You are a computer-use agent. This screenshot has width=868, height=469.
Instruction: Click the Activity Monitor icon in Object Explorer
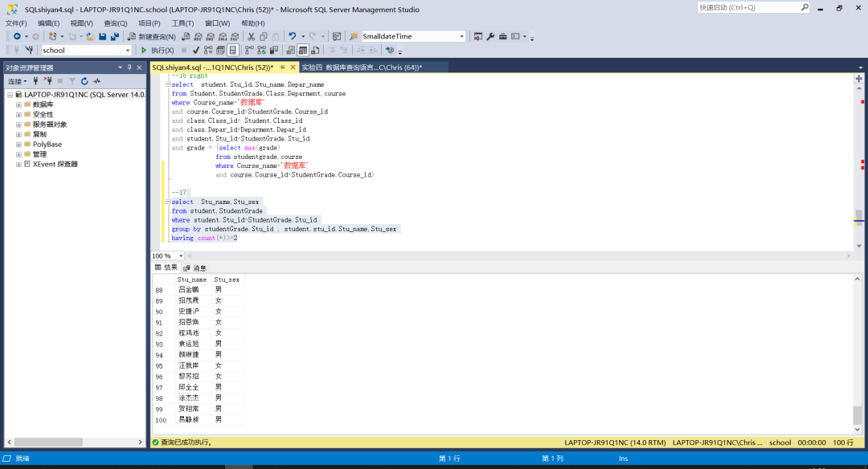pos(96,81)
